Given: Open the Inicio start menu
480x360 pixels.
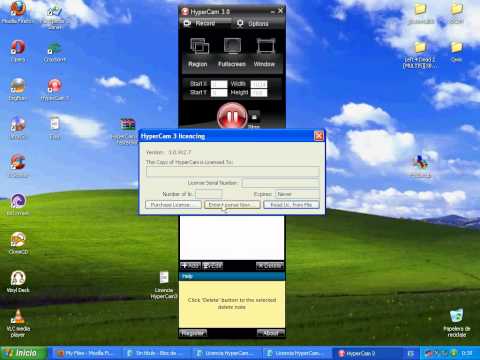Looking at the screenshot, I should pyautogui.click(x=23, y=353).
